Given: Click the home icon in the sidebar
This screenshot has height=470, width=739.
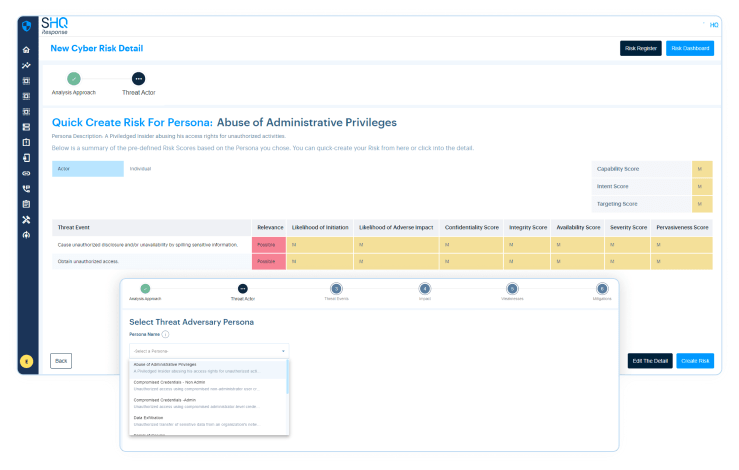Looking at the screenshot, I should pos(26,50).
